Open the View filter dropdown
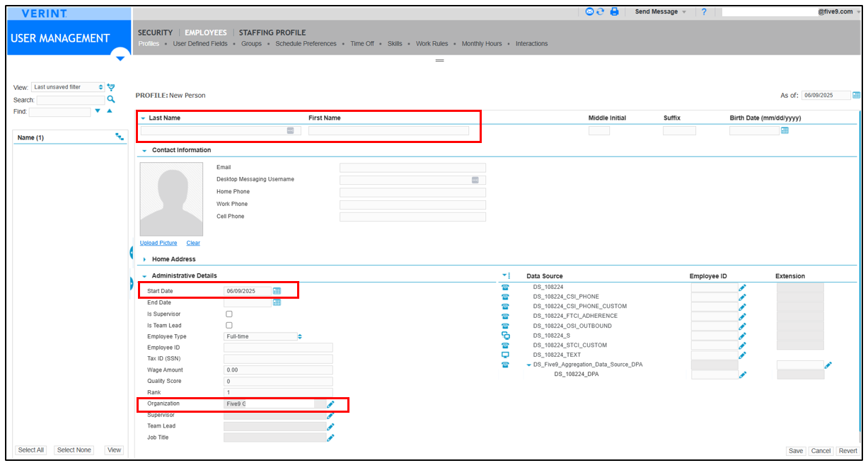Screen dimensions: 868x463 point(68,87)
